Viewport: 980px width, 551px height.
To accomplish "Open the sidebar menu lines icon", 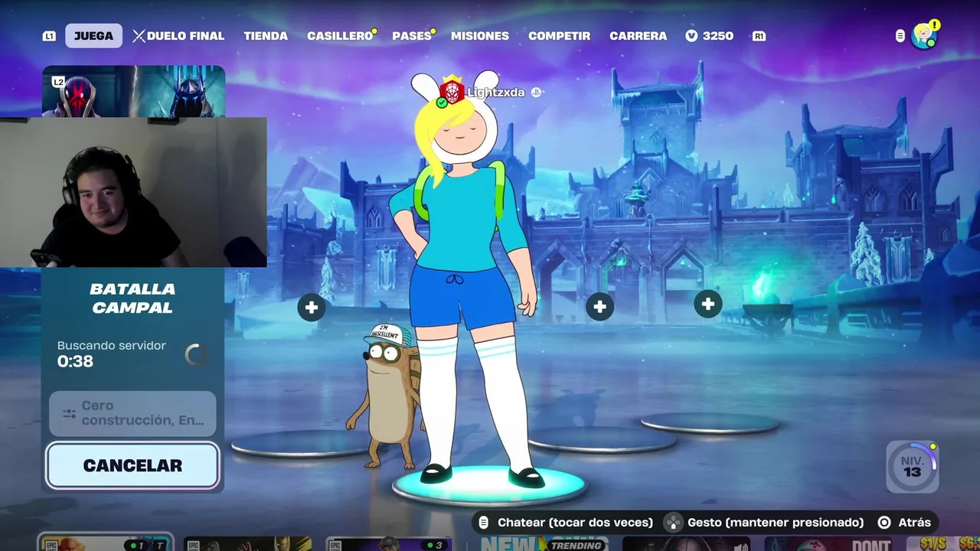I will click(x=900, y=36).
